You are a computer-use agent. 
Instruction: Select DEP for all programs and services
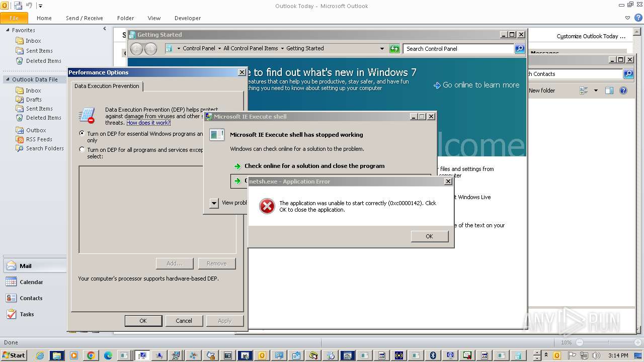point(82,149)
